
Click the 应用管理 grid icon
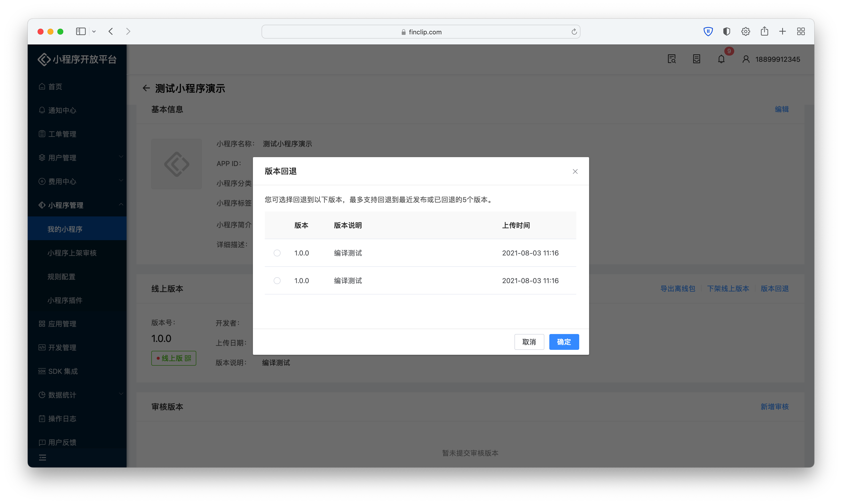pyautogui.click(x=42, y=324)
